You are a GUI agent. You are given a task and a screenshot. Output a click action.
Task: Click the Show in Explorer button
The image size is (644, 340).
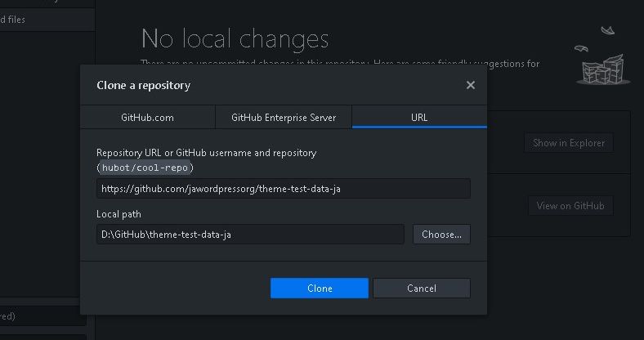[569, 143]
